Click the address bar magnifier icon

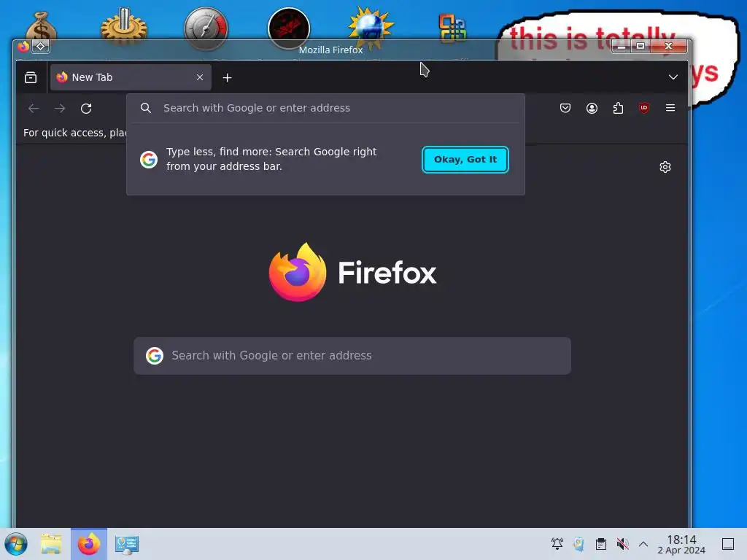click(146, 108)
